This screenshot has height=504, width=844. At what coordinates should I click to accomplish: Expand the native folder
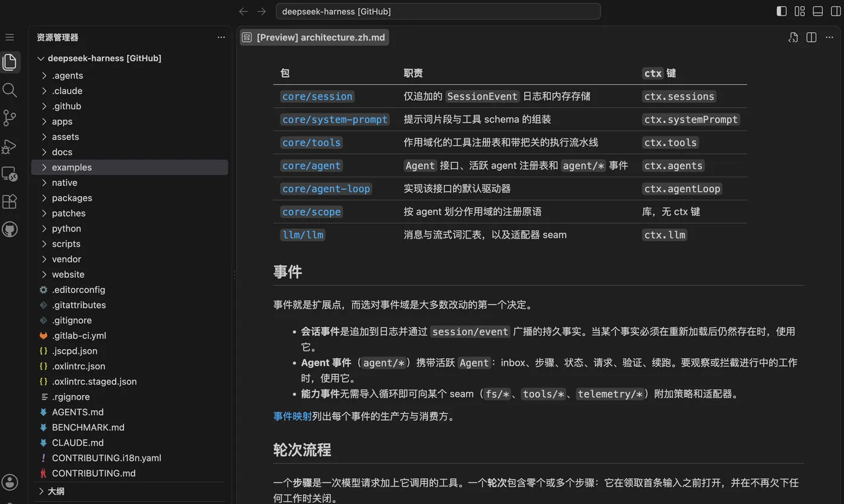tap(44, 183)
